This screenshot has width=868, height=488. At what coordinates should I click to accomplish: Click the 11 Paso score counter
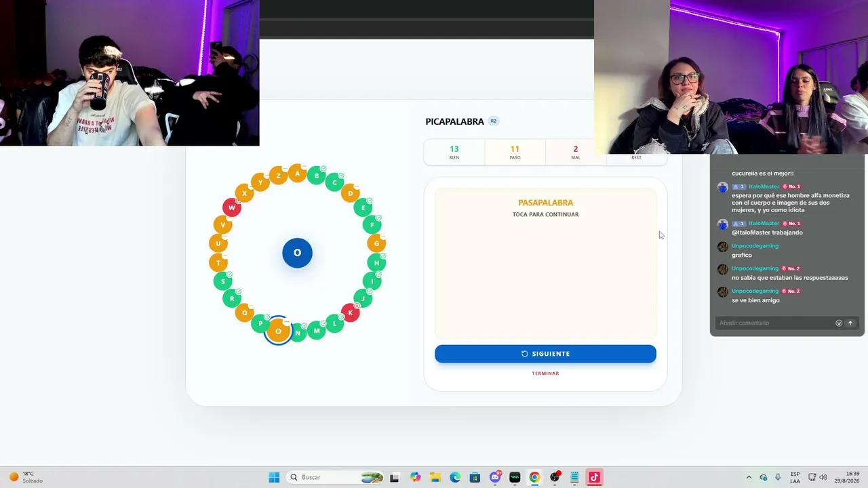point(515,152)
